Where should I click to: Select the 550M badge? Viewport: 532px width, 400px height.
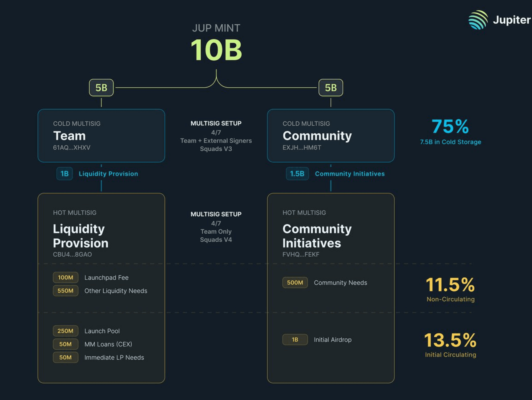[66, 291]
